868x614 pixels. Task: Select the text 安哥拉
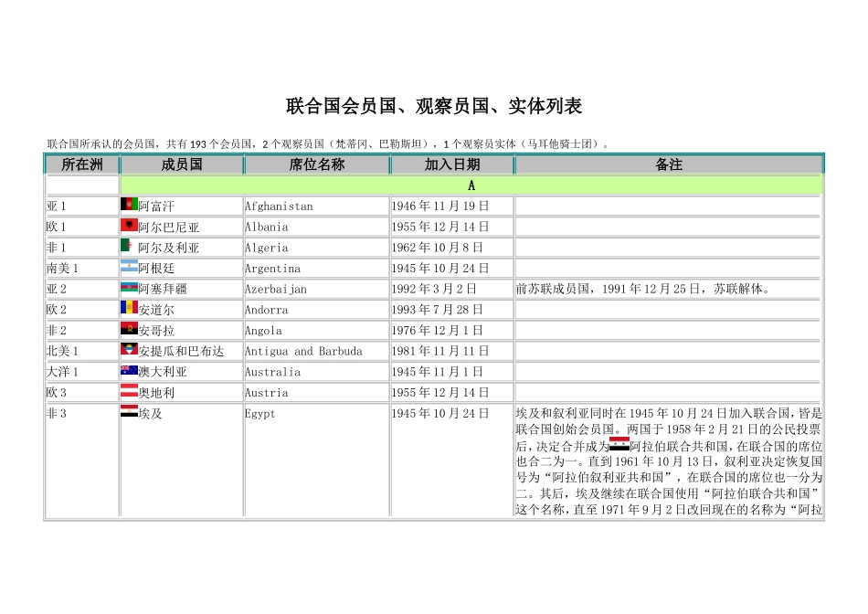click(x=156, y=331)
